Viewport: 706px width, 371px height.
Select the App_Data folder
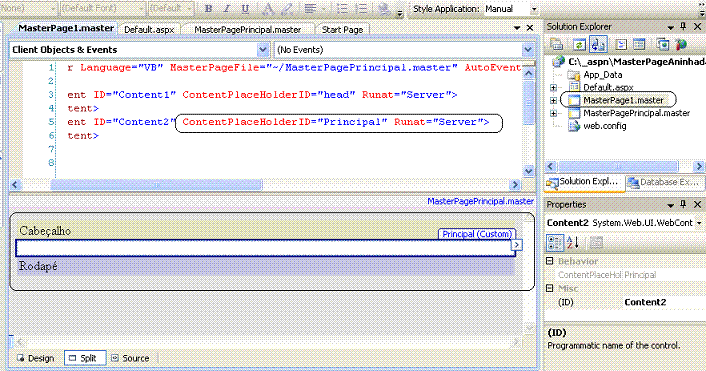point(602,75)
